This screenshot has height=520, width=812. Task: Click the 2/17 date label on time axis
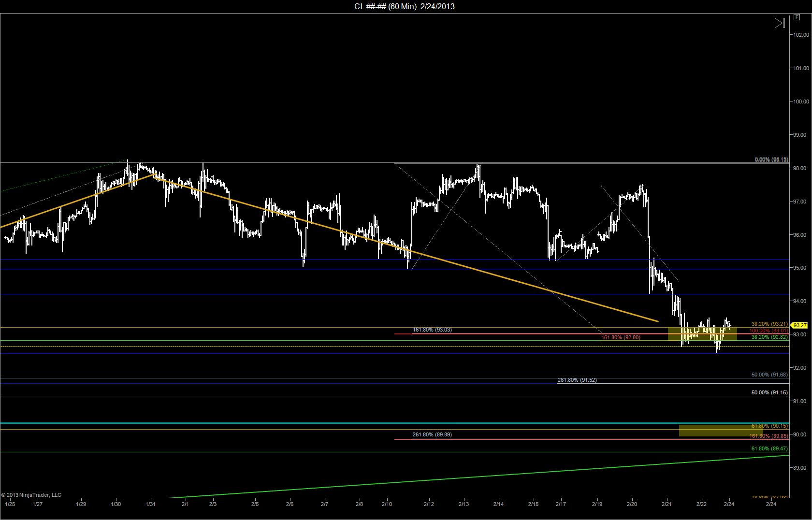click(562, 504)
